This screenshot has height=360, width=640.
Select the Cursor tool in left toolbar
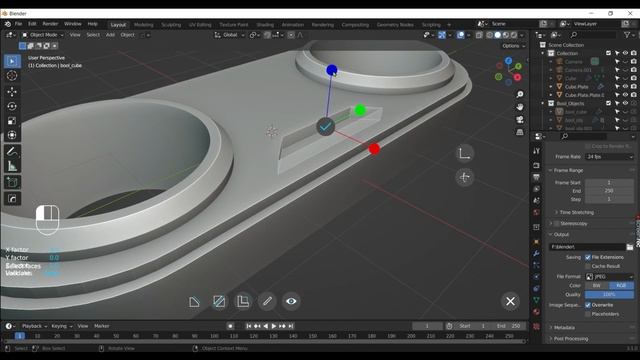12,76
